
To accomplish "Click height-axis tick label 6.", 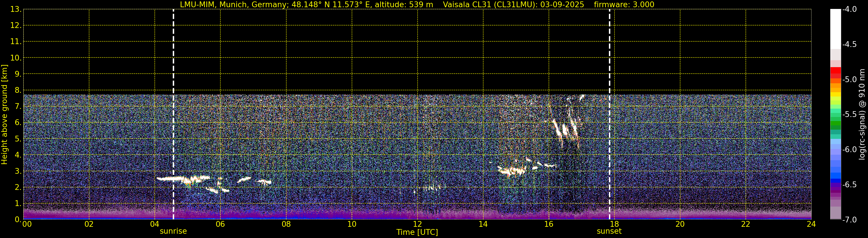I will point(18,123).
